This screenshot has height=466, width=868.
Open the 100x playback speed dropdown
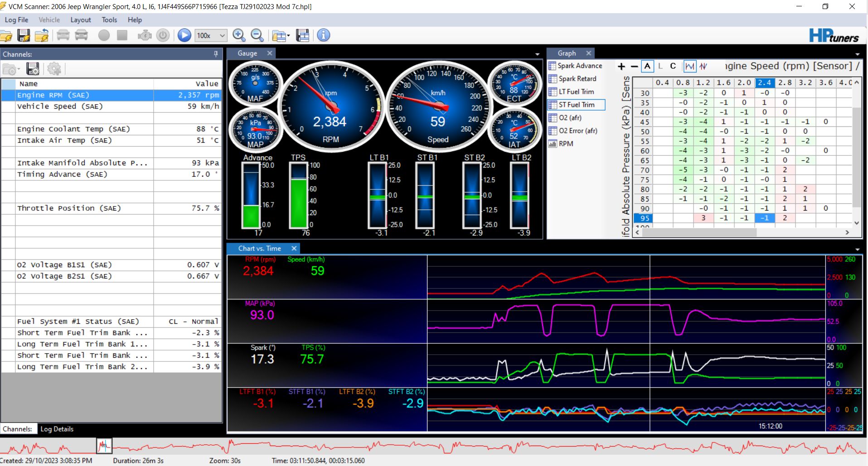coord(222,35)
